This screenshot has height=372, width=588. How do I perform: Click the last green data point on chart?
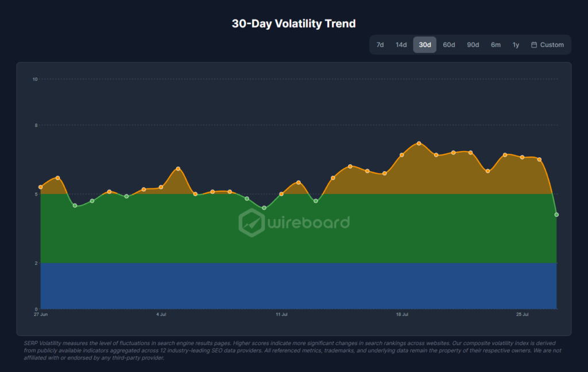coord(556,215)
